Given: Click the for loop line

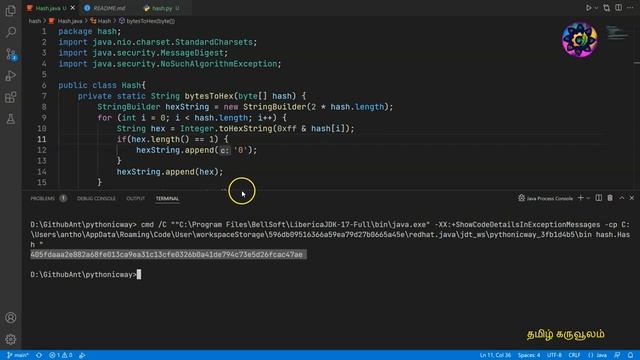Looking at the screenshot, I should (x=191, y=118).
